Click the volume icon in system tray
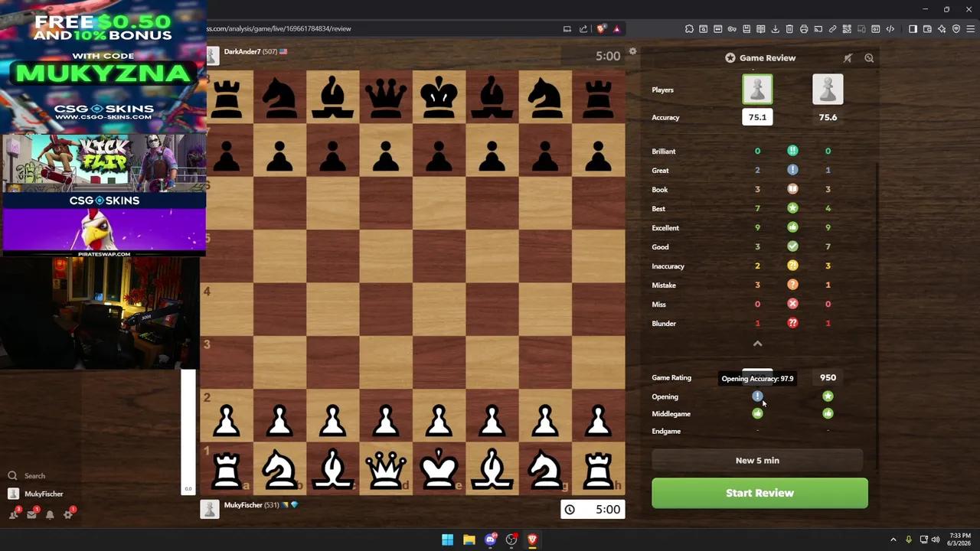 click(x=936, y=540)
